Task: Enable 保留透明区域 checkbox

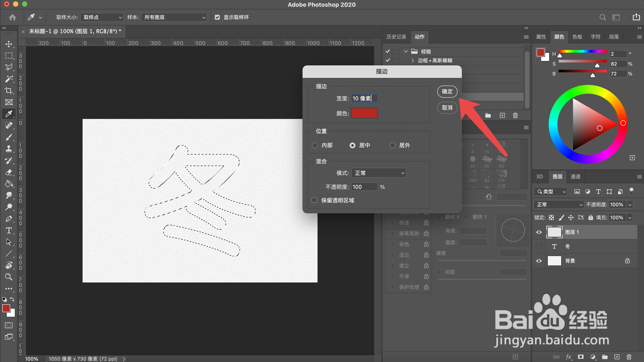Action: click(x=314, y=200)
